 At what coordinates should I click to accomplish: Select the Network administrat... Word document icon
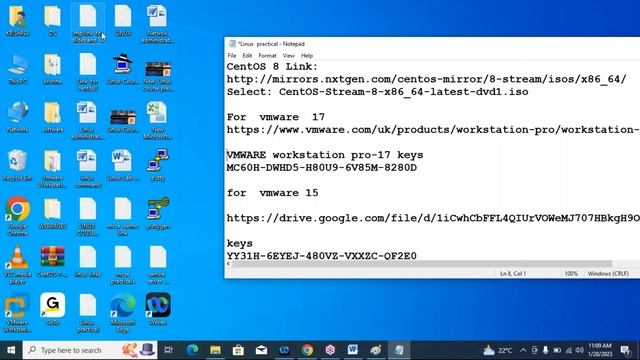click(158, 24)
